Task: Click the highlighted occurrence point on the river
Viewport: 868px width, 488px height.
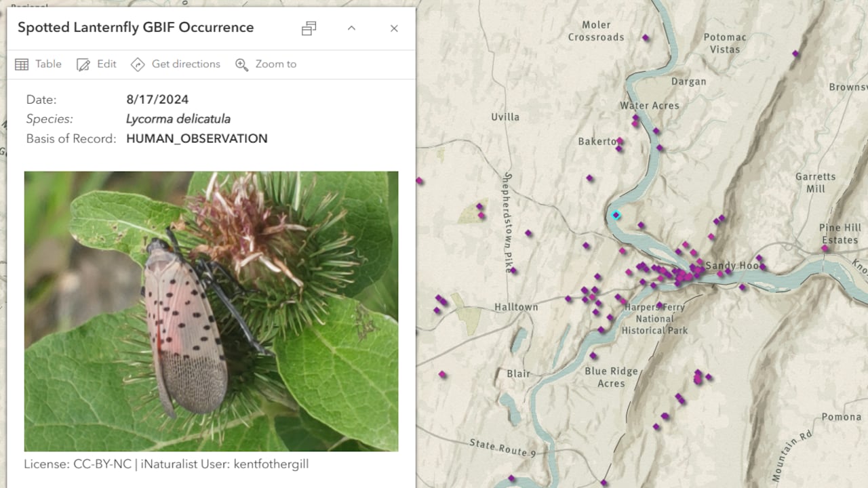Action: tap(616, 215)
